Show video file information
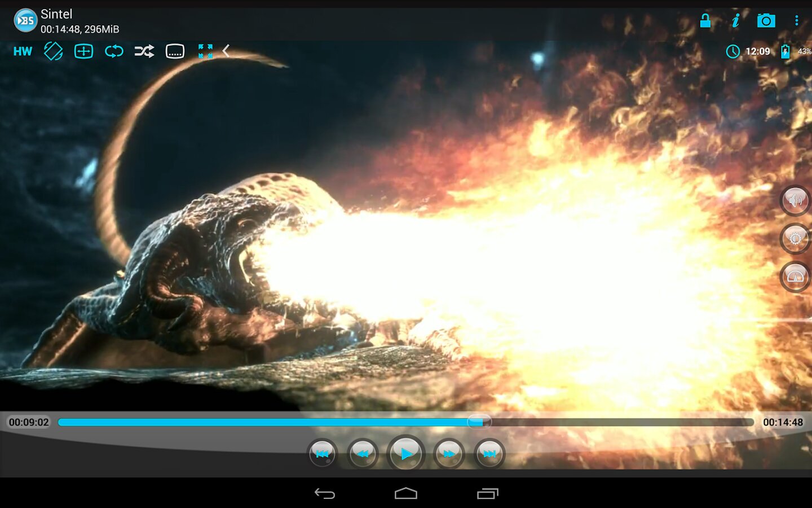812x508 pixels. click(x=735, y=21)
